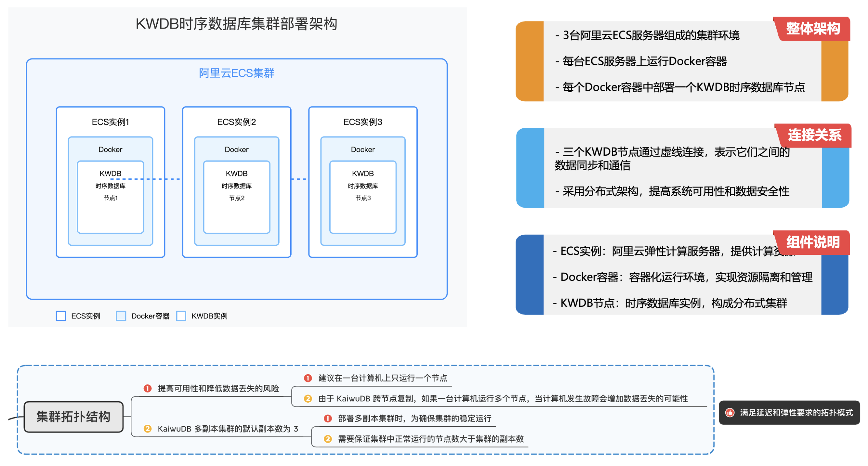Click the red thumbs-up icon in the dark callout
Viewport: 868px width, 466px height.
point(730,413)
